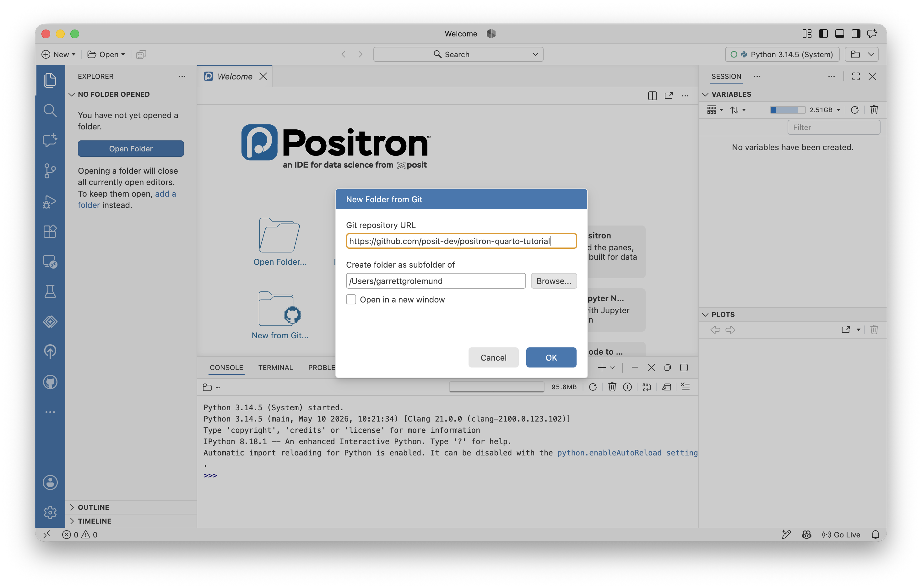
Task: Open the Accounts icon in activity bar
Action: coord(50,482)
